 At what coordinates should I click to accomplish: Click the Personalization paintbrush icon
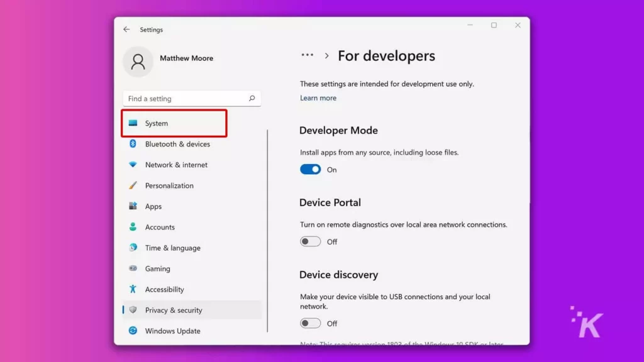133,185
